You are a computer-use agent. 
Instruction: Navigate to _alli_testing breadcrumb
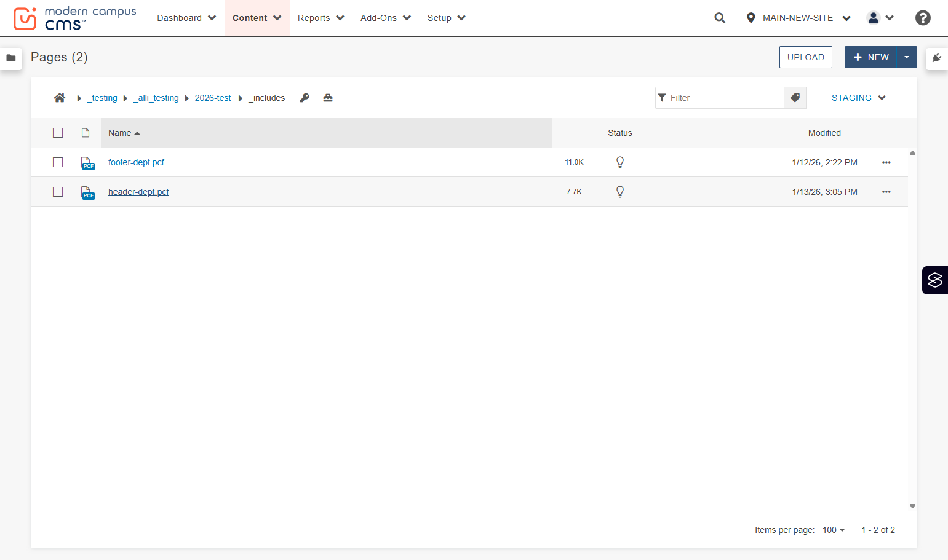pyautogui.click(x=156, y=98)
